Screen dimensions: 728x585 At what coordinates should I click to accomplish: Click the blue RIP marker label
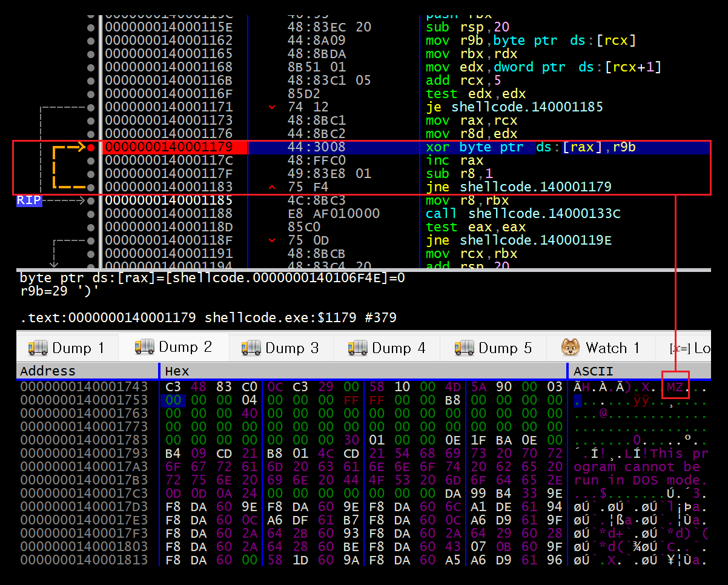28,200
